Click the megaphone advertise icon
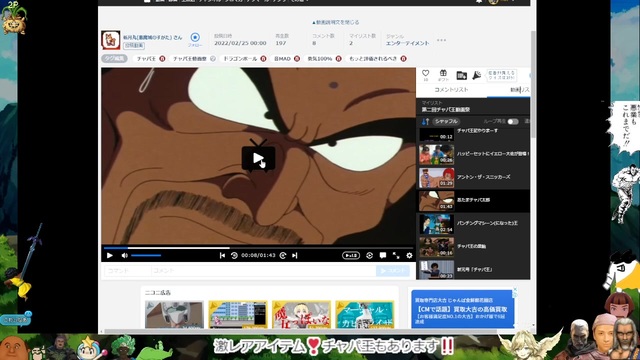640x360 pixels. 476,75
